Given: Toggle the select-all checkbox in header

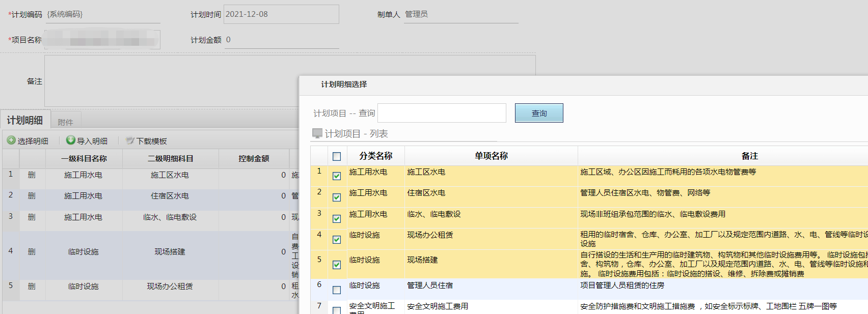Looking at the screenshot, I should [337, 157].
